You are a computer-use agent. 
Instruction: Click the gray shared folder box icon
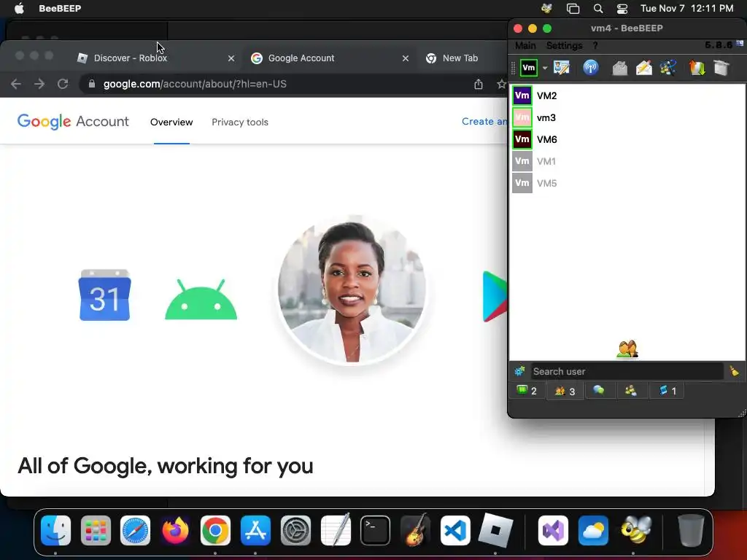[x=721, y=68]
